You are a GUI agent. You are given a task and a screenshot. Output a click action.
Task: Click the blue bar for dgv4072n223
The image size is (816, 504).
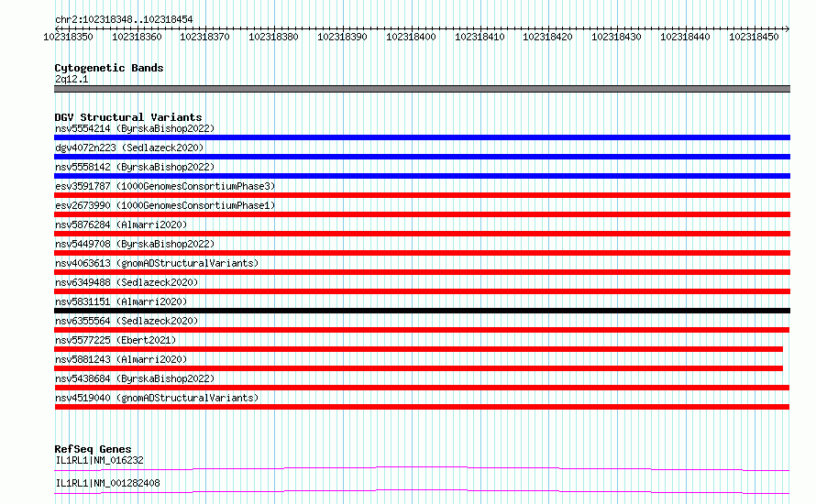[422, 157]
